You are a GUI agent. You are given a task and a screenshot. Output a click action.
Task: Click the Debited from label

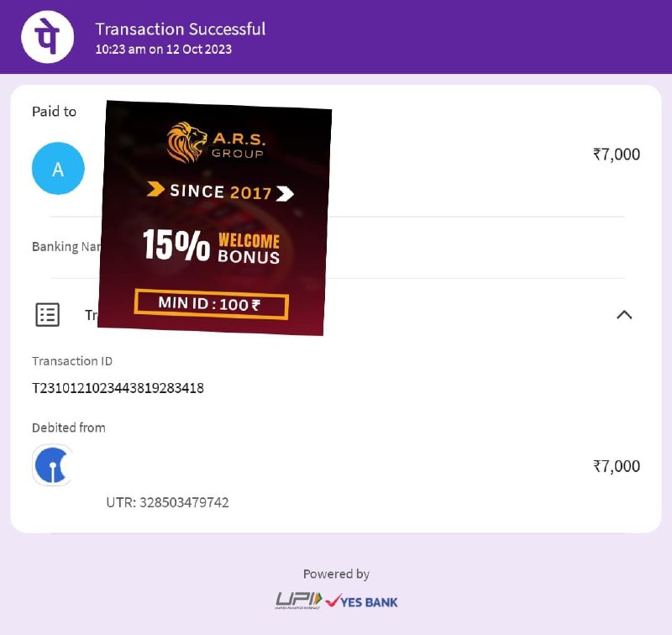pyautogui.click(x=69, y=428)
